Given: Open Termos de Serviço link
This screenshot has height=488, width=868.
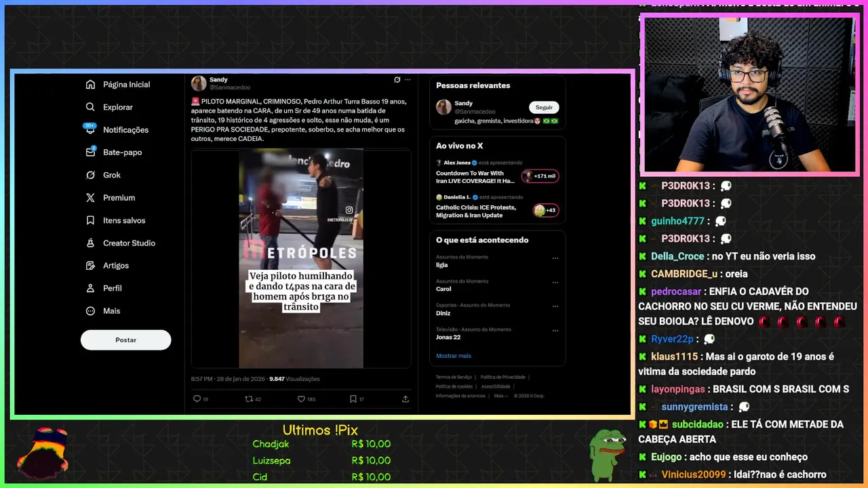Looking at the screenshot, I should (454, 377).
